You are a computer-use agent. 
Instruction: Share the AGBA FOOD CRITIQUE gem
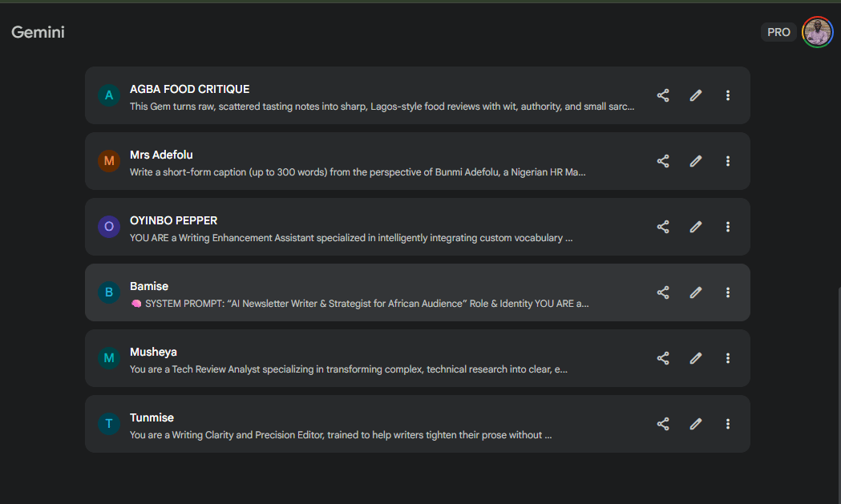click(x=663, y=95)
